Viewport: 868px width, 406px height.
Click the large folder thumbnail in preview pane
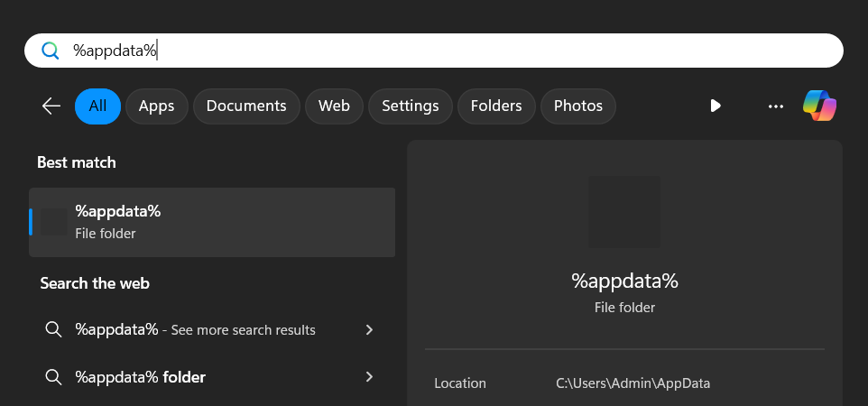[623, 212]
